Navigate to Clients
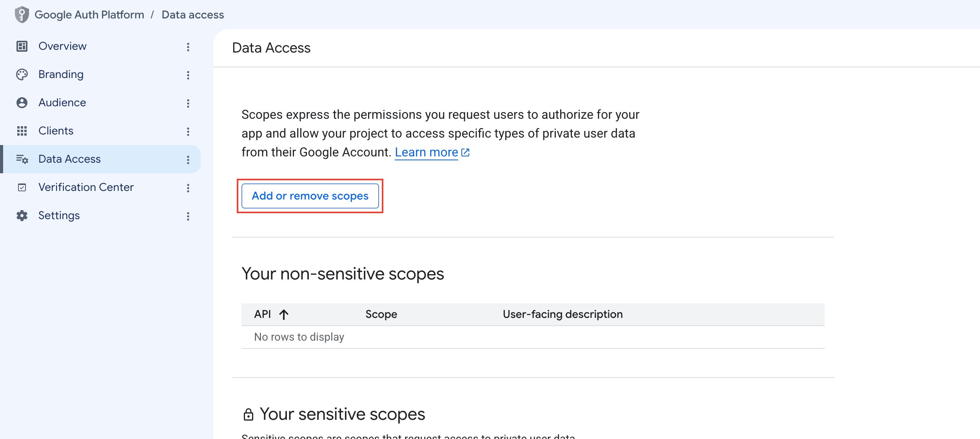 [56, 131]
